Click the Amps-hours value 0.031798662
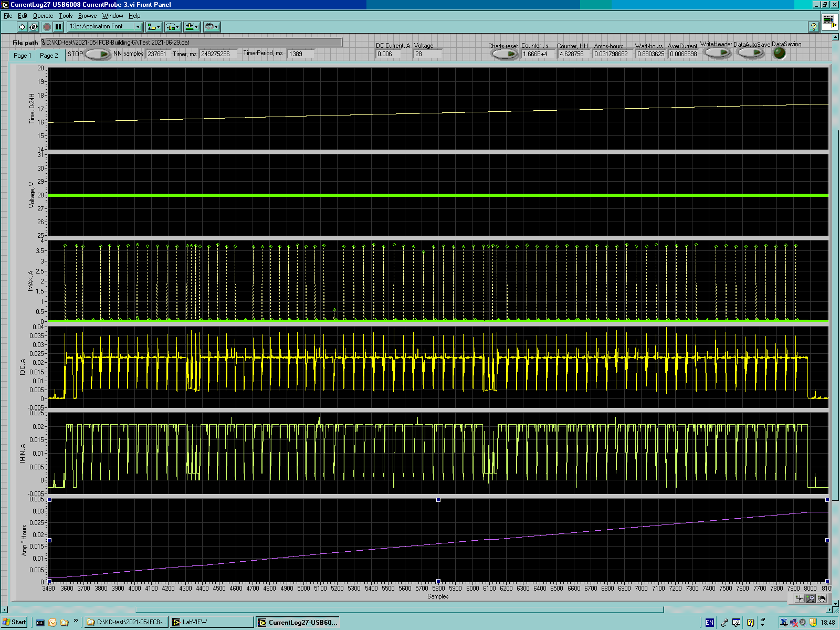This screenshot has height=630, width=840. coord(613,54)
